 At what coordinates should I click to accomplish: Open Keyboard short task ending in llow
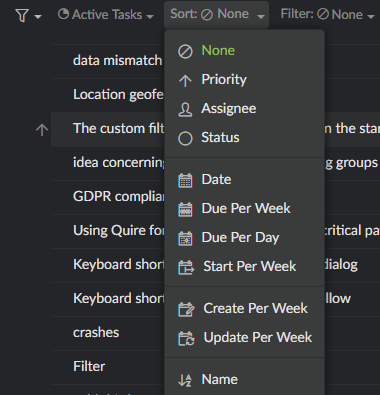[x=119, y=299]
